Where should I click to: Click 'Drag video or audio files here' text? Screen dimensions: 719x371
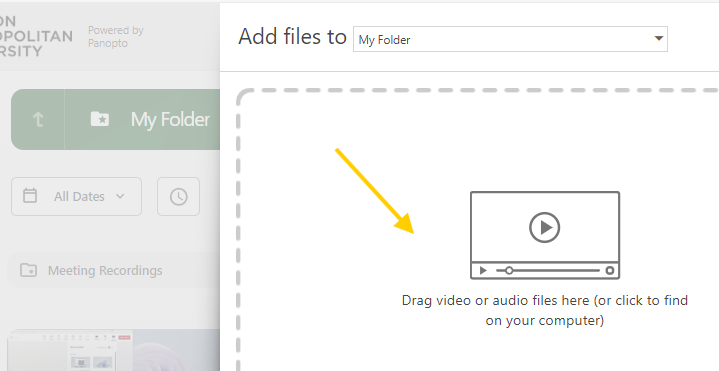point(545,310)
